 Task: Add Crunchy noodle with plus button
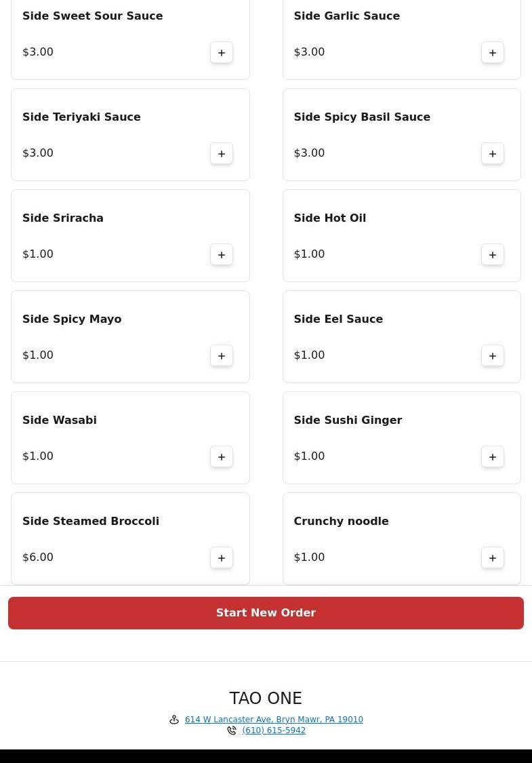click(x=493, y=557)
